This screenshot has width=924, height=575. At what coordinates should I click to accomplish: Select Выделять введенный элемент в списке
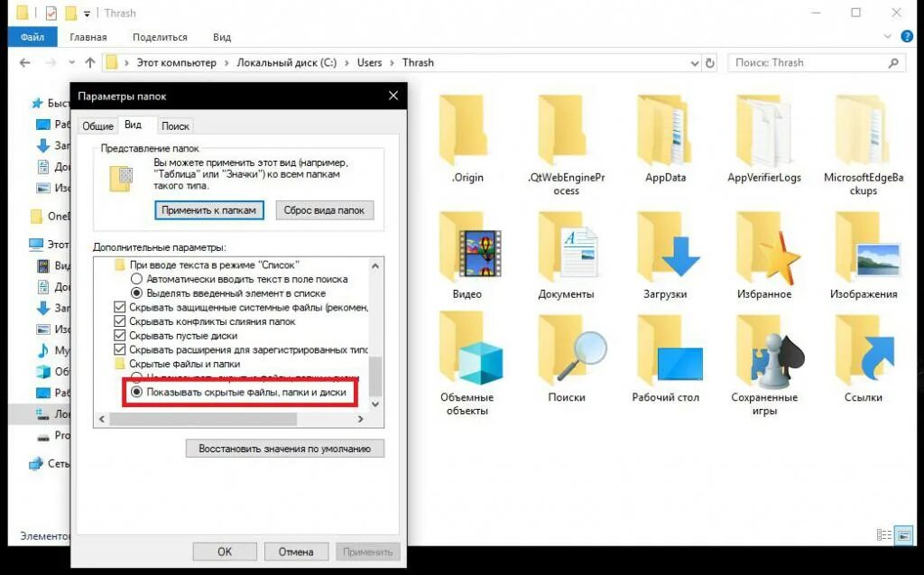137,292
